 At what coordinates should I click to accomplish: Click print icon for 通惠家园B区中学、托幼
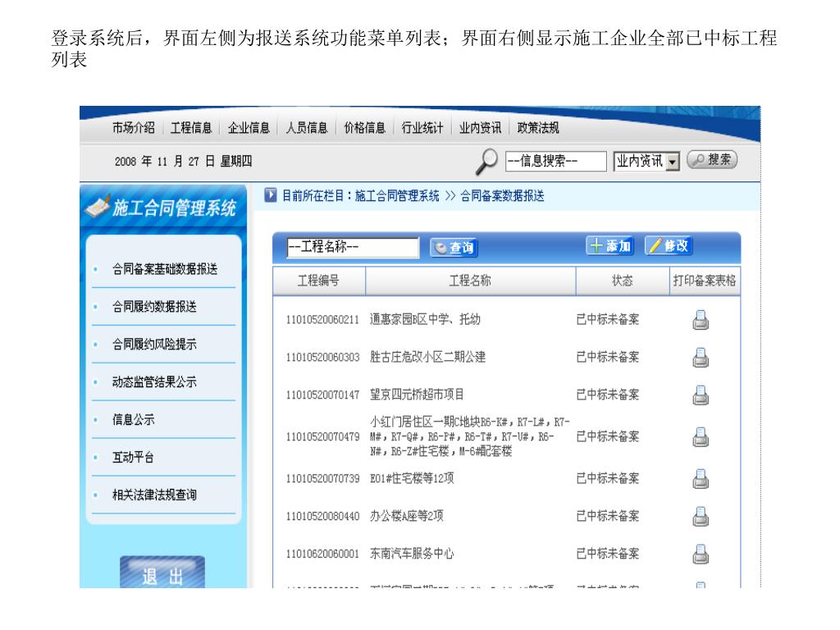701,320
